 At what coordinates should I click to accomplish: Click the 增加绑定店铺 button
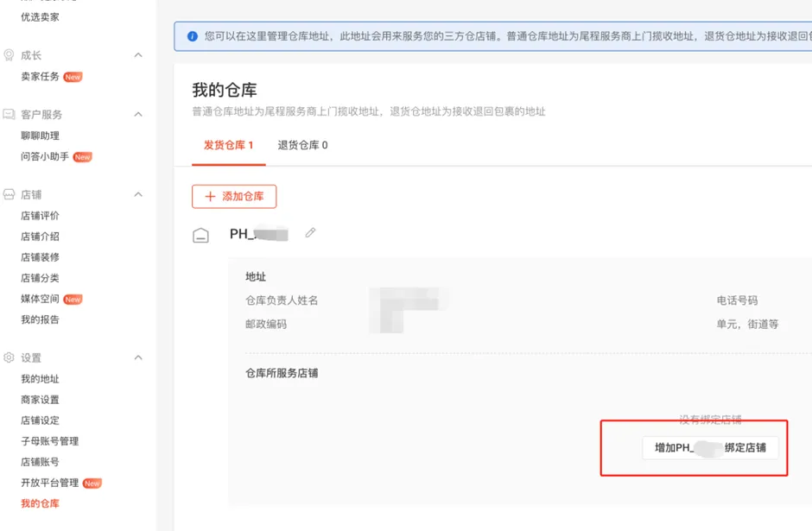(710, 448)
